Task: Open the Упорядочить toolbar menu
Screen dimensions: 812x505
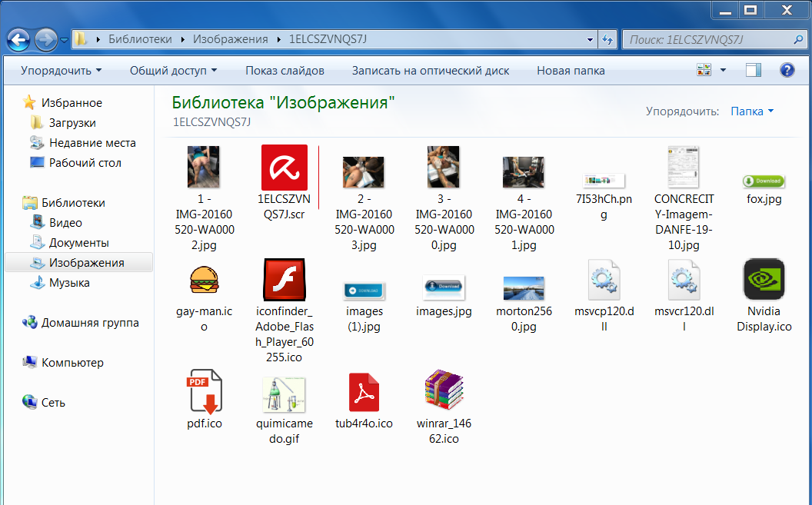Action: (61, 71)
